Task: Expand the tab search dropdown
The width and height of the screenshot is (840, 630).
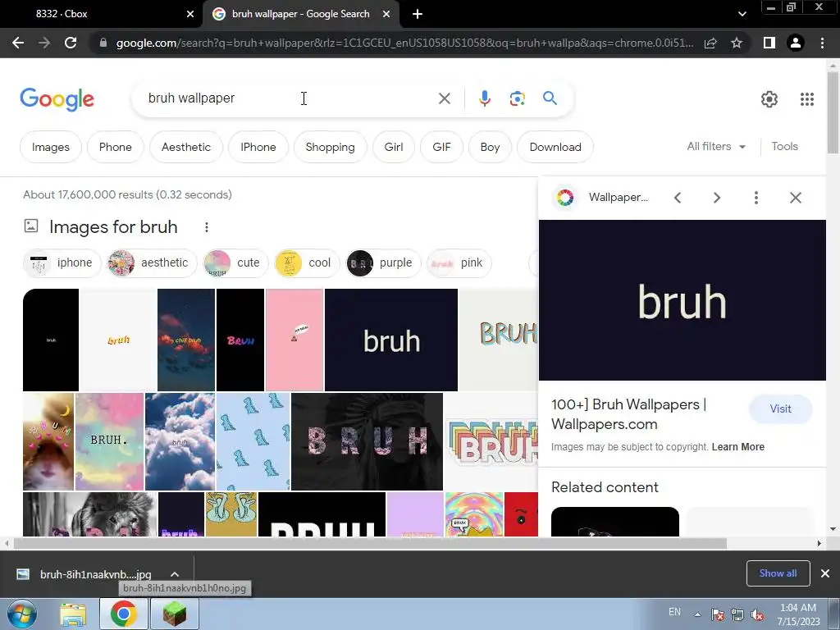Action: (x=742, y=14)
